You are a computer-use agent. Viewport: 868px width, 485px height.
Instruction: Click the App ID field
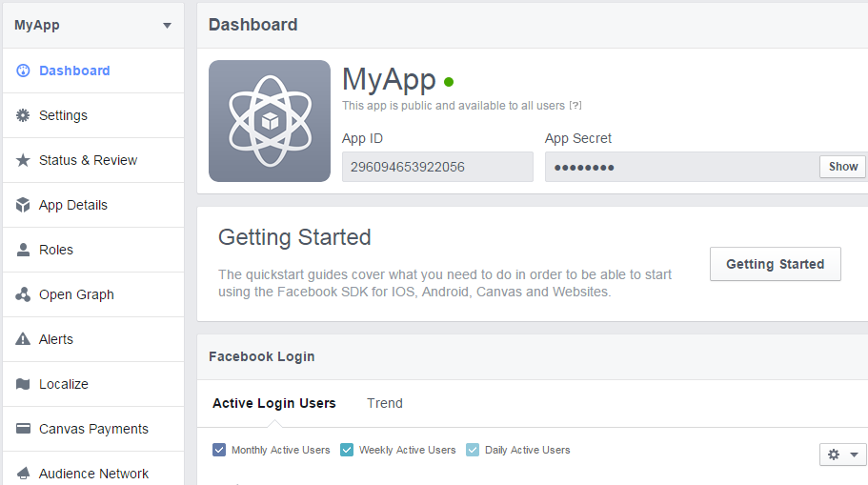[437, 167]
